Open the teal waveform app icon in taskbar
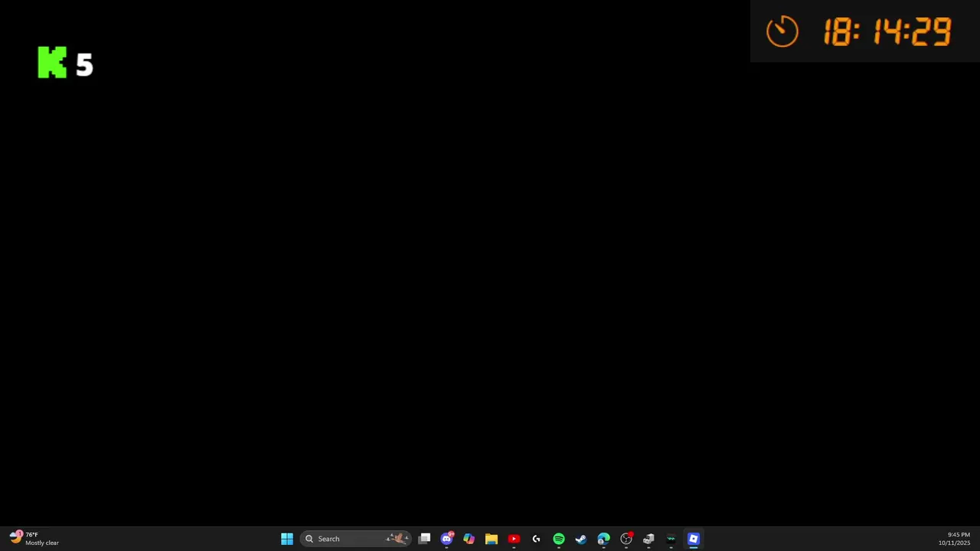Screen dimensions: 980x551 click(671, 539)
